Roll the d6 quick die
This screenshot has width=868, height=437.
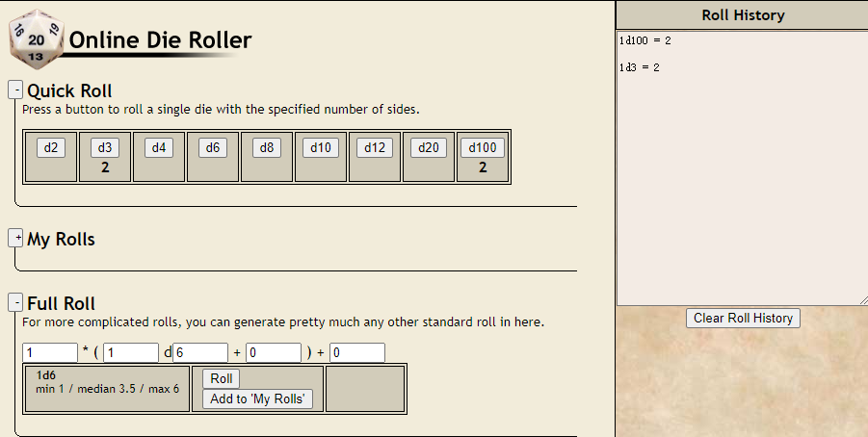click(213, 147)
